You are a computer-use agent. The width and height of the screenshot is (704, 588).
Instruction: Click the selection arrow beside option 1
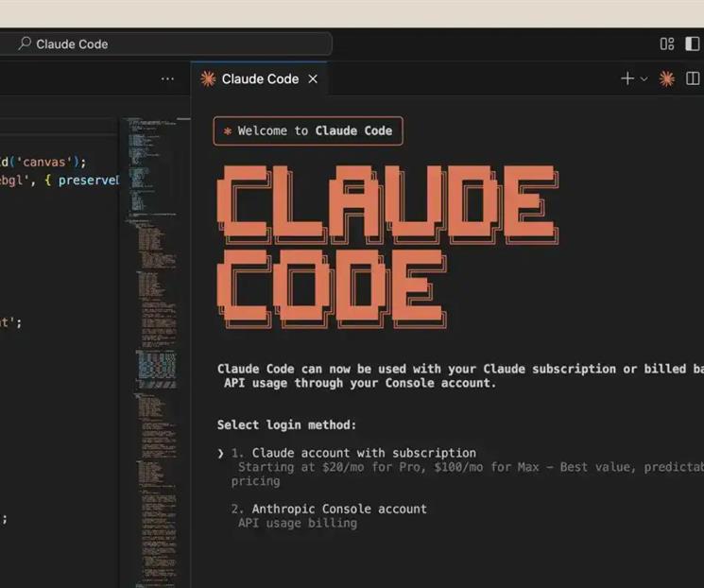click(220, 453)
